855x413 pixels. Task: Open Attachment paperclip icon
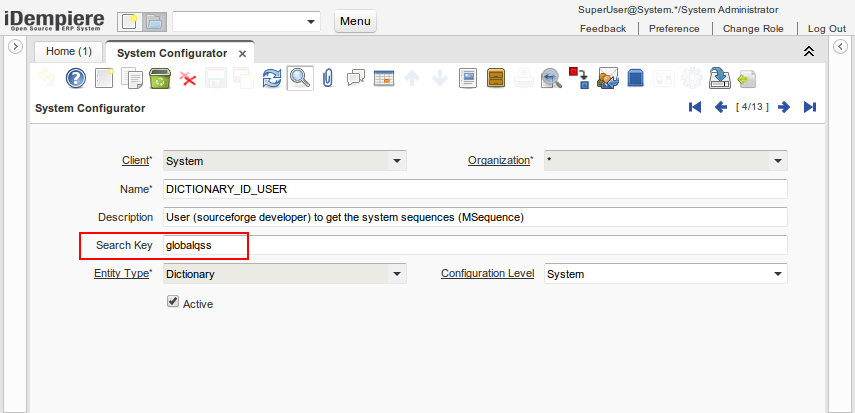[x=327, y=78]
